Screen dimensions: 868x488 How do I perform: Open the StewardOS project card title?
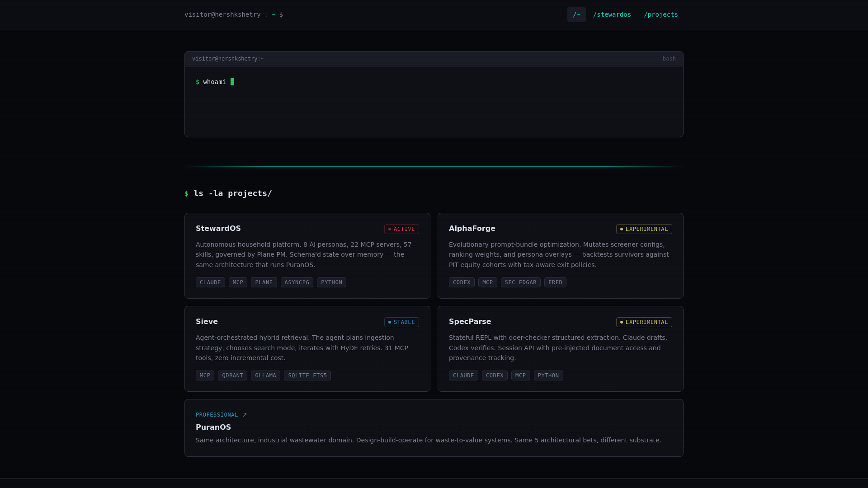tap(218, 229)
